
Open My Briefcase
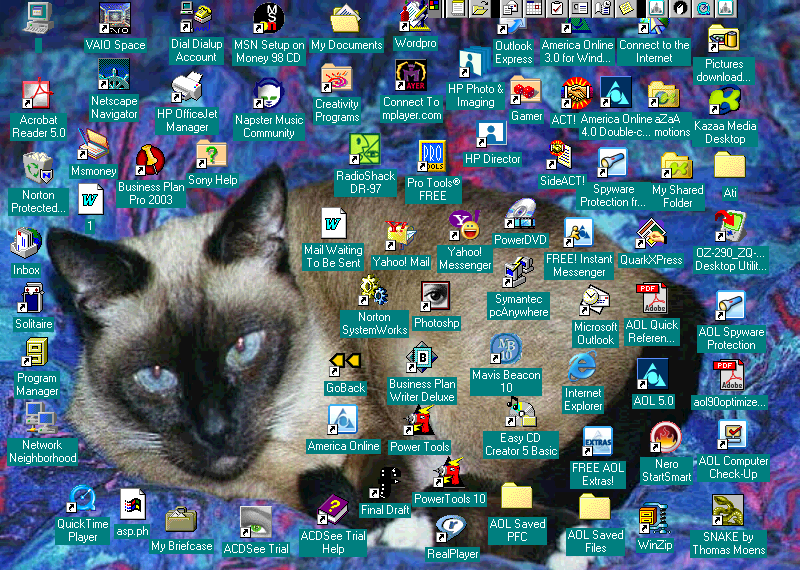(181, 520)
